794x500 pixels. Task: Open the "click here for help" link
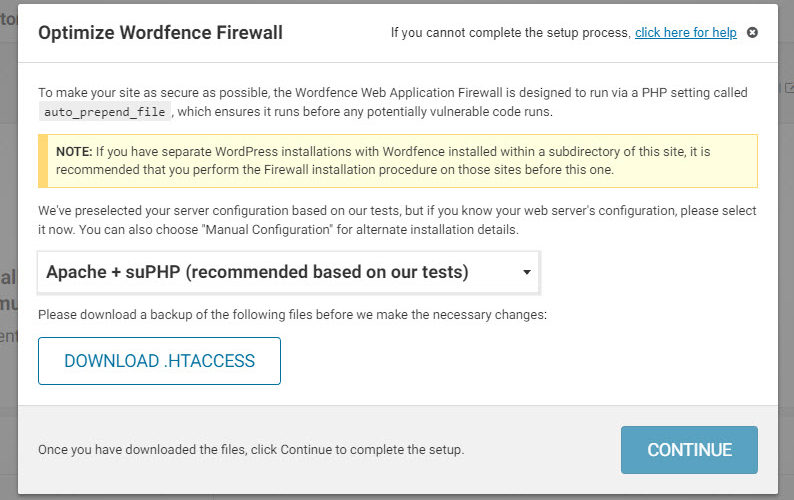pos(685,33)
